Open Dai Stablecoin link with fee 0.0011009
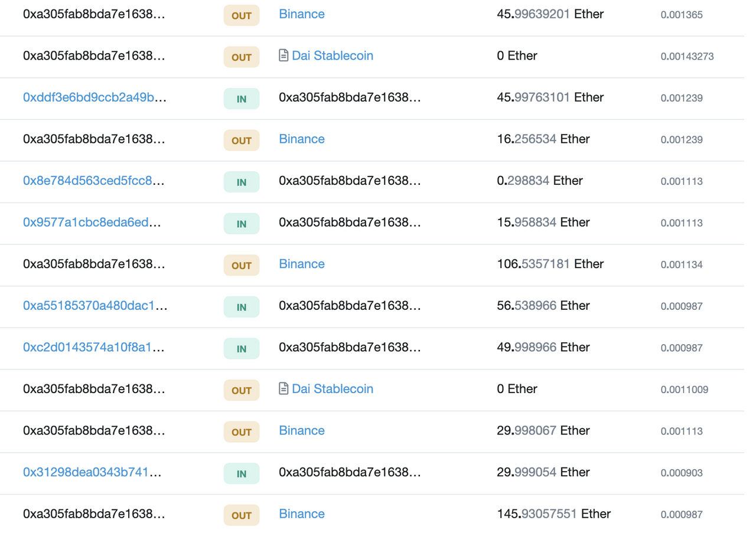Image resolution: width=756 pixels, height=533 pixels. (x=333, y=388)
